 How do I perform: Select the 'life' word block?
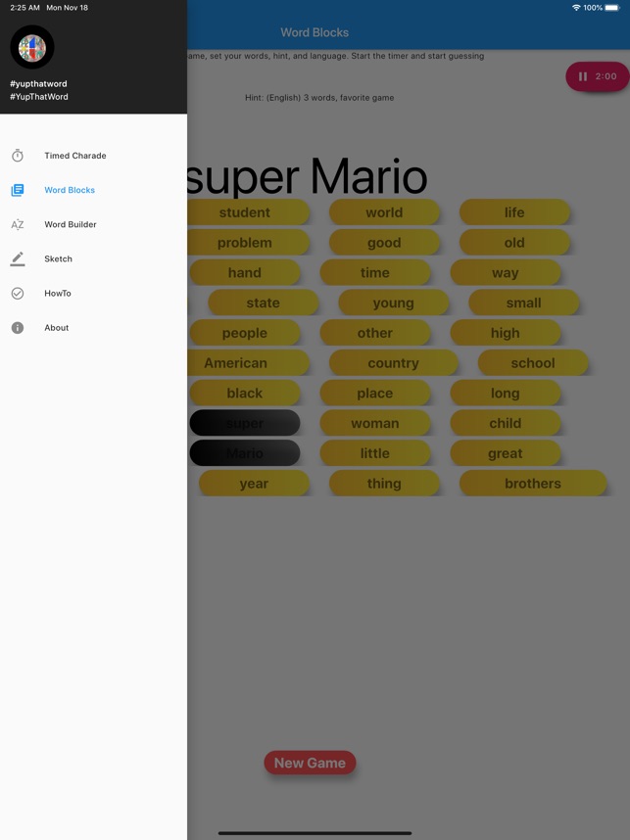click(x=514, y=212)
